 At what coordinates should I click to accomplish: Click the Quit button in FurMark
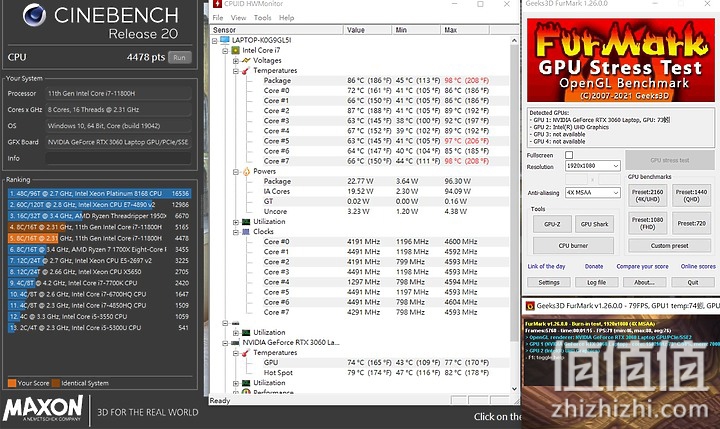tap(692, 282)
